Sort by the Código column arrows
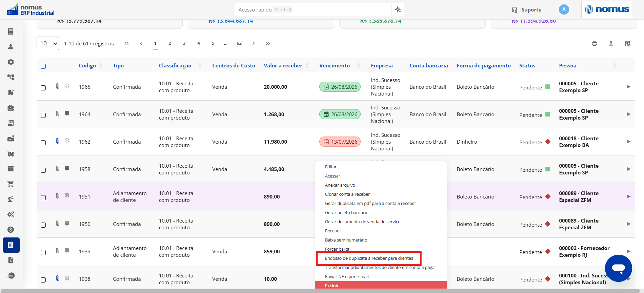Viewport: 644px width, 293px height. point(101,66)
